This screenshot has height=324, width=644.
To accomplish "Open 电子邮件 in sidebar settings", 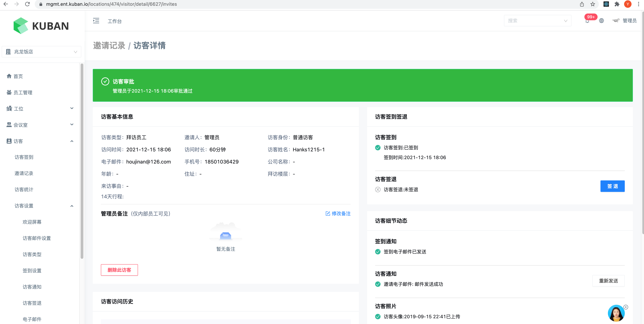I will point(32,319).
